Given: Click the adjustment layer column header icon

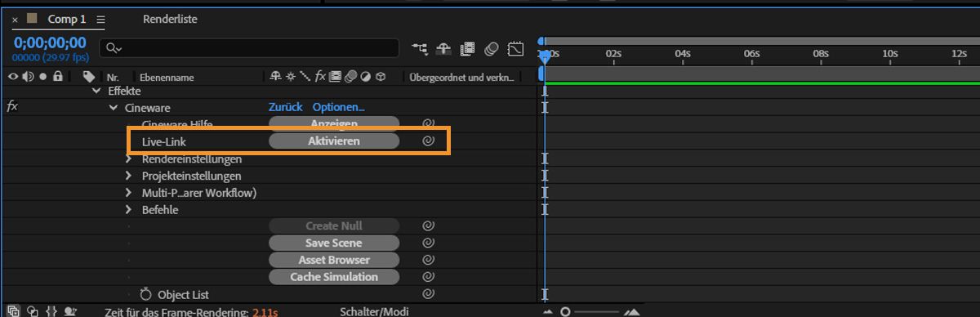Looking at the screenshot, I should pos(366,77).
